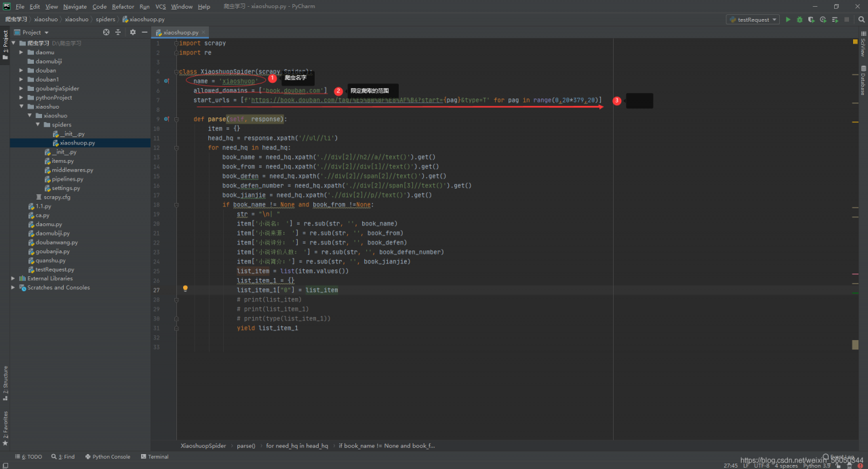Open the Edit menu
Screen dimensions: 868x469
point(35,7)
